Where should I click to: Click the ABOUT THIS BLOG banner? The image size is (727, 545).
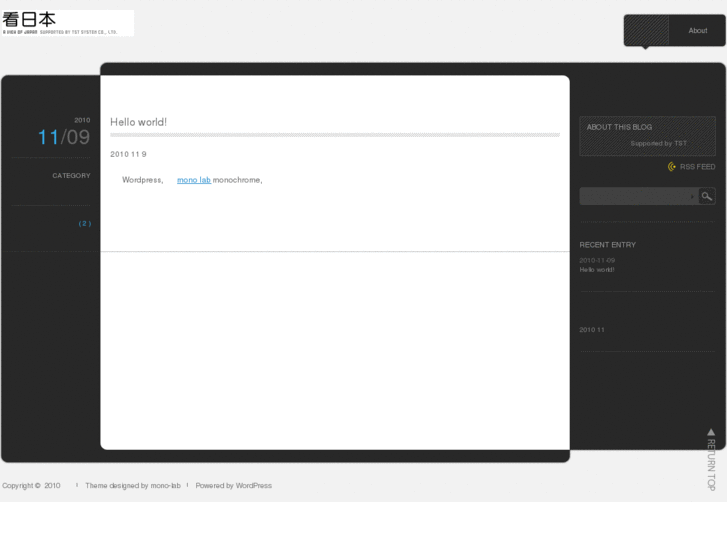click(x=647, y=136)
